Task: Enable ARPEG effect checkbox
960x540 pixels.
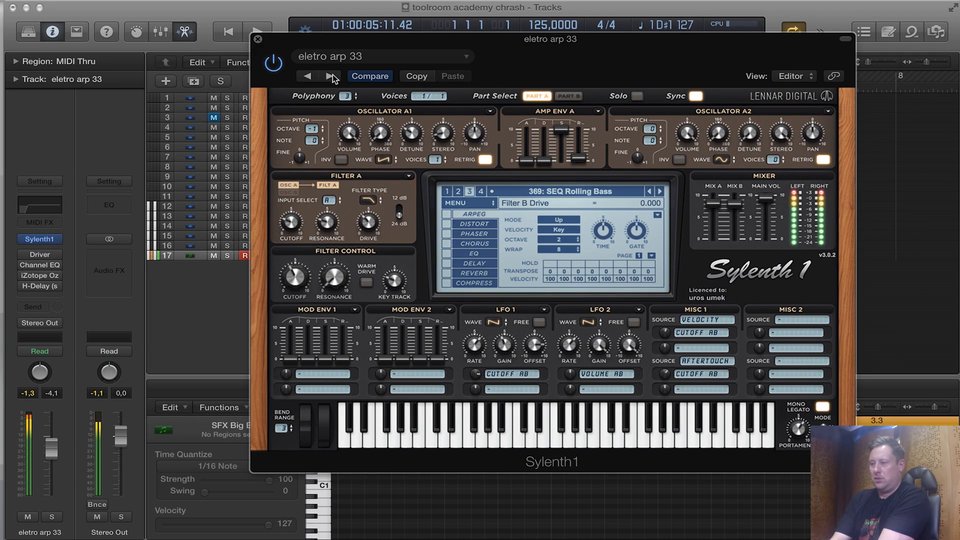Action: (446, 214)
